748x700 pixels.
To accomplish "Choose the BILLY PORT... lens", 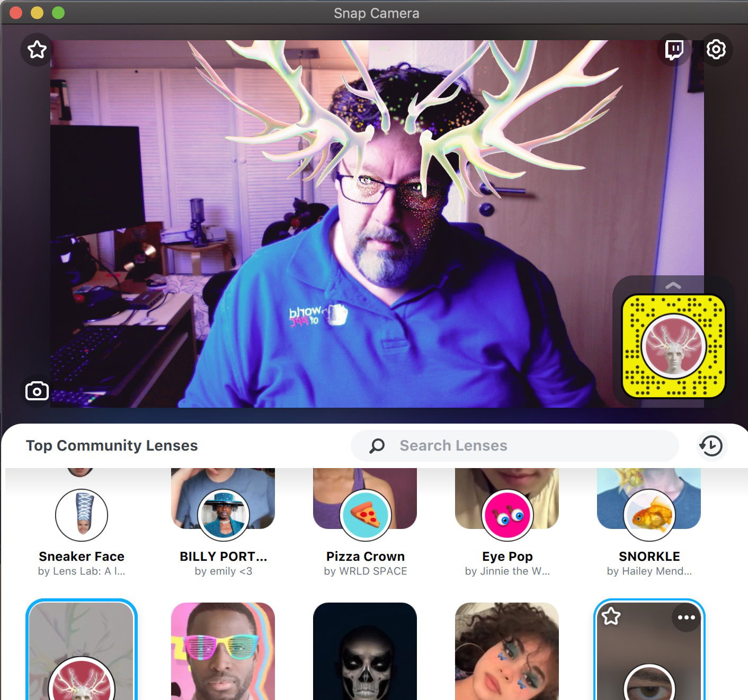I will pos(223,515).
